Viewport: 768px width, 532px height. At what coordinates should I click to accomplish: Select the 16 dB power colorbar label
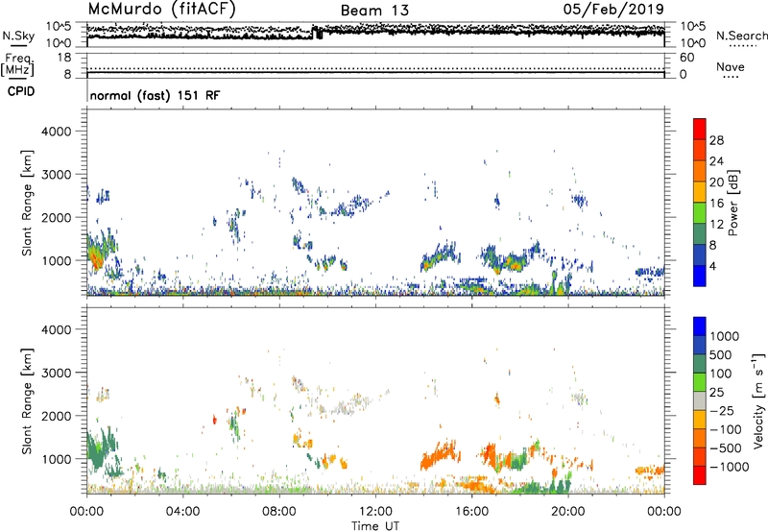(x=716, y=204)
